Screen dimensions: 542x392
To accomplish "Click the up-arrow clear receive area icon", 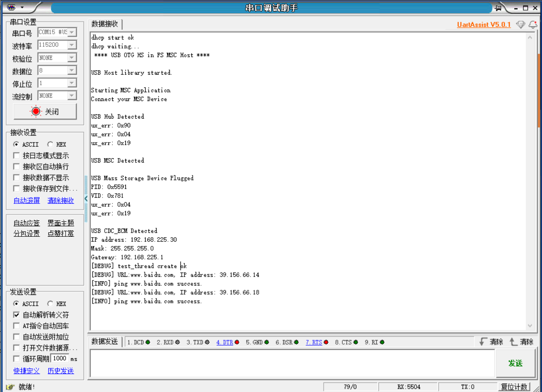I will [x=513, y=341].
